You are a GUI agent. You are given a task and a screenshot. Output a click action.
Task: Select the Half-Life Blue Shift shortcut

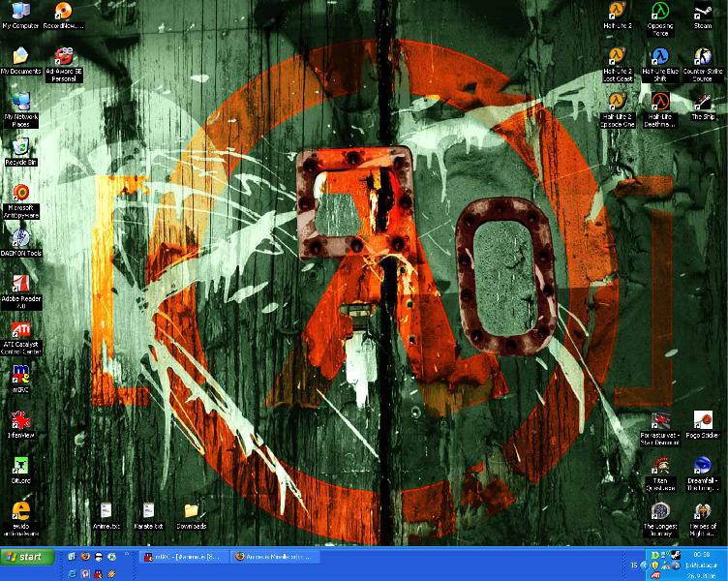pyautogui.click(x=660, y=65)
